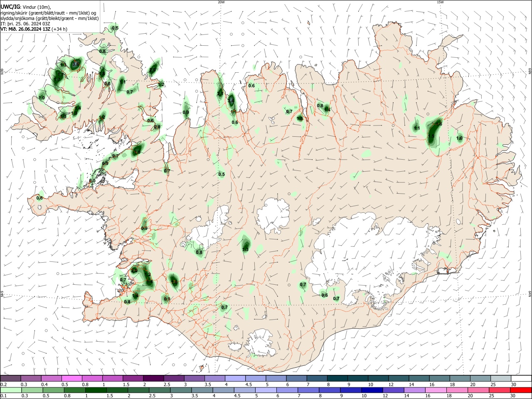Click the 3.4 rainfall value on the north coast
This screenshot has width=532, height=399.
pos(232,100)
